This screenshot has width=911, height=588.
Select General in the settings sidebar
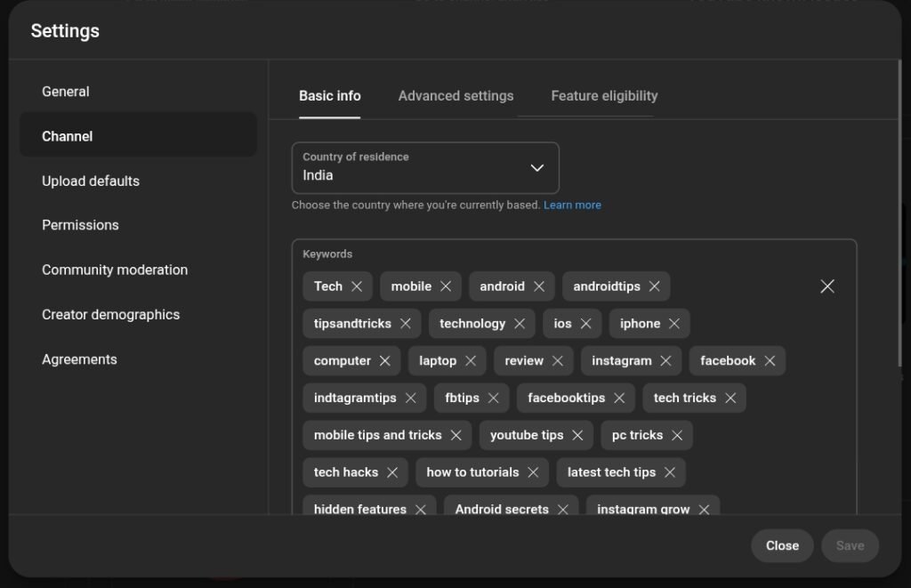[x=65, y=91]
